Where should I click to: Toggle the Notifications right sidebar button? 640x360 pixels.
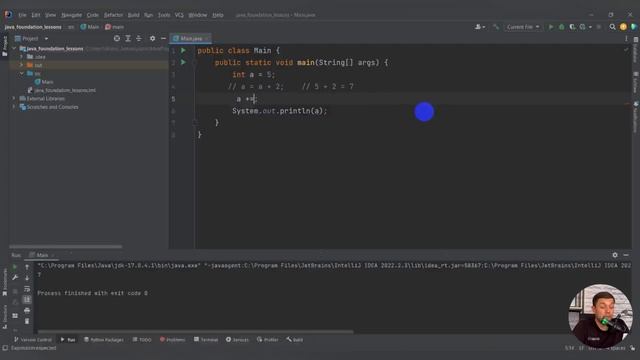[x=636, y=117]
